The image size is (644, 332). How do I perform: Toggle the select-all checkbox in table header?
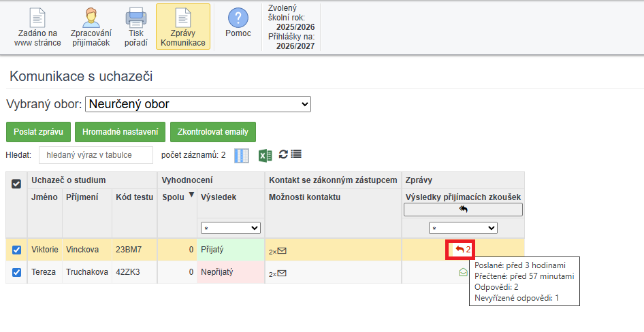[x=17, y=184]
